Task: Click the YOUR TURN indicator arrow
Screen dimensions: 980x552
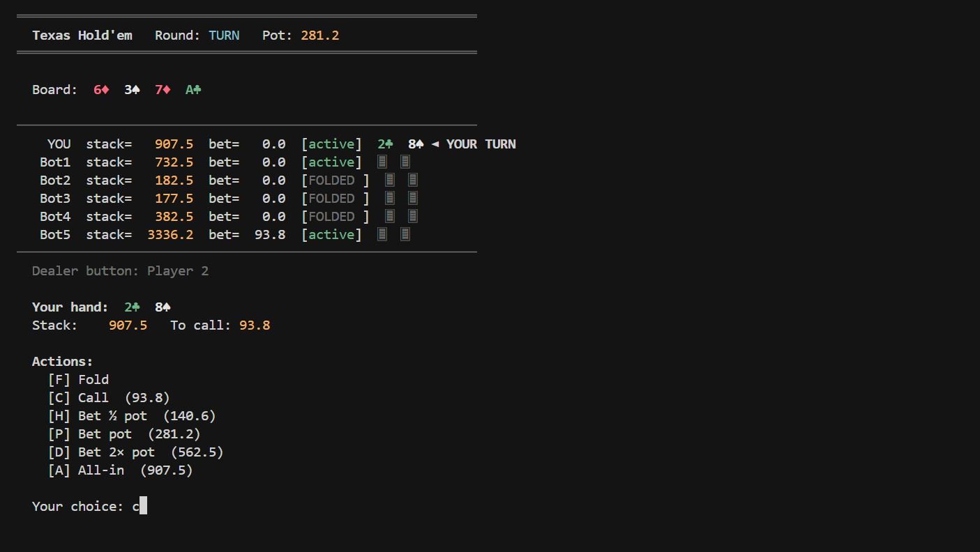Action: (x=435, y=144)
